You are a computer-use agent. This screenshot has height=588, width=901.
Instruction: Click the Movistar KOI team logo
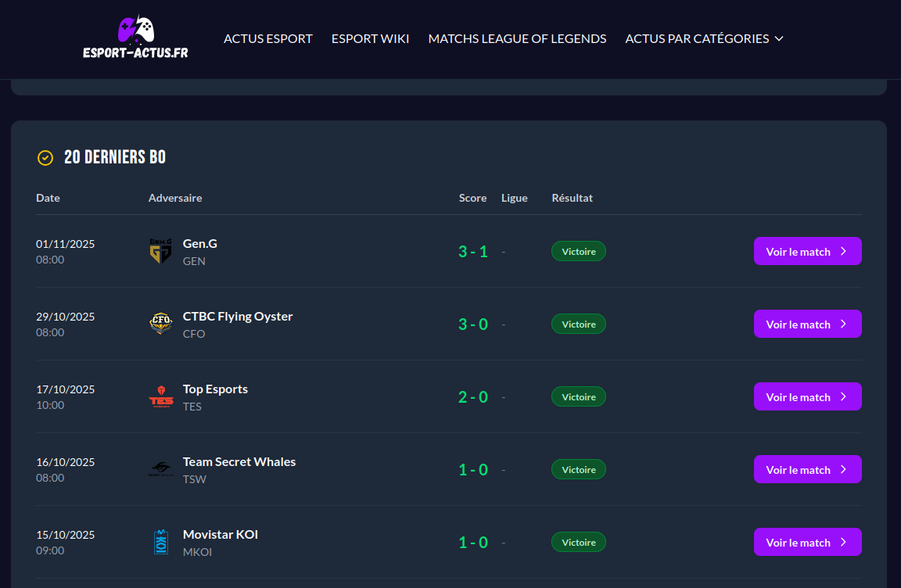pyautogui.click(x=161, y=542)
